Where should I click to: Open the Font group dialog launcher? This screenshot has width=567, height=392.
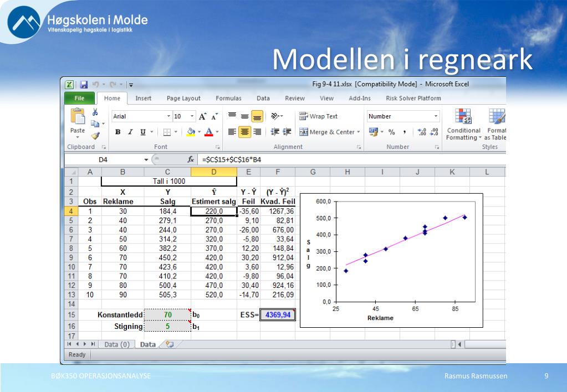pos(218,147)
